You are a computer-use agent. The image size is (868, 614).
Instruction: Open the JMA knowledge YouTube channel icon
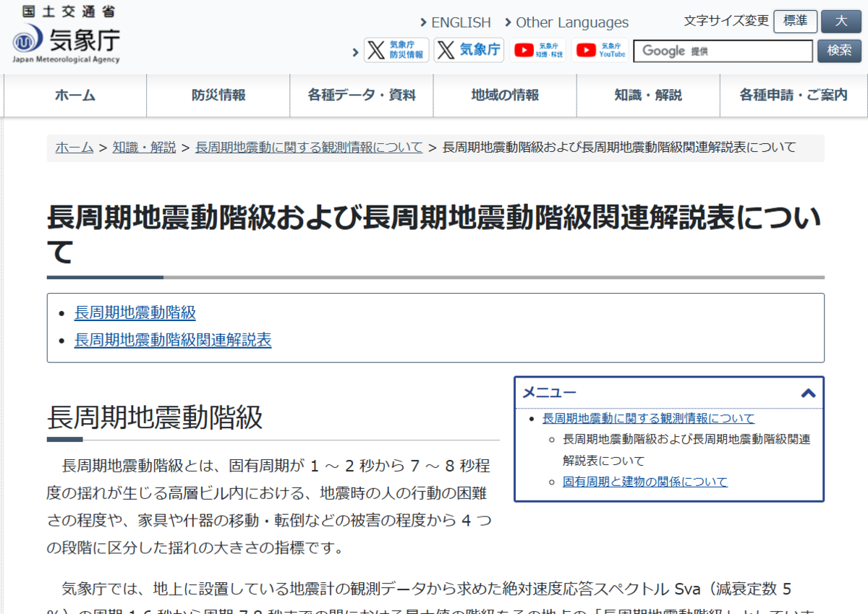(x=539, y=50)
